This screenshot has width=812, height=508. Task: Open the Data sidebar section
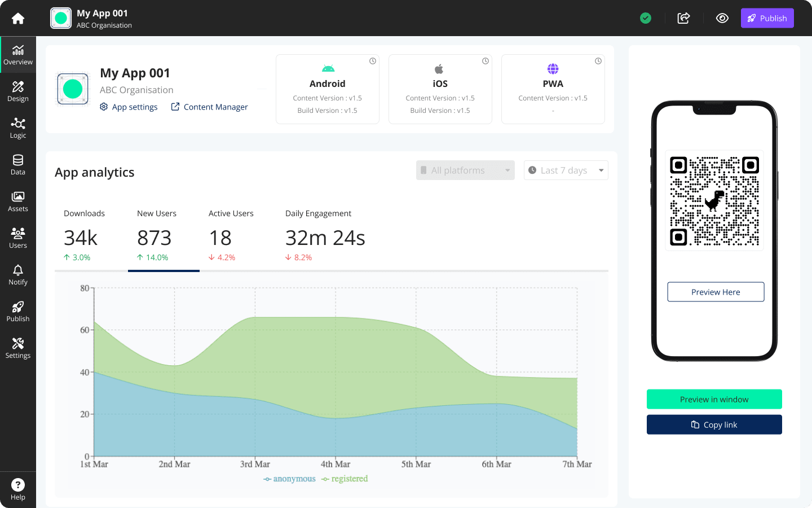pyautogui.click(x=18, y=165)
